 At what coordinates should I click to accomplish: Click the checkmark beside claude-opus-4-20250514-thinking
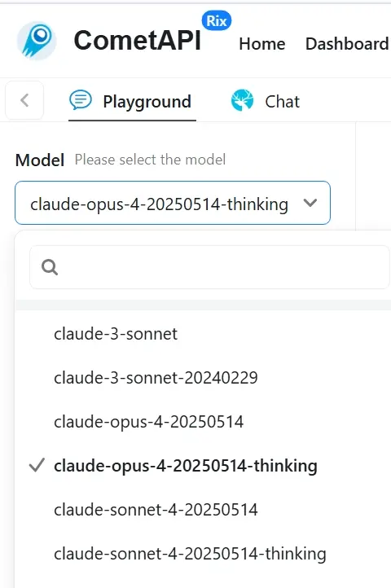click(x=37, y=465)
